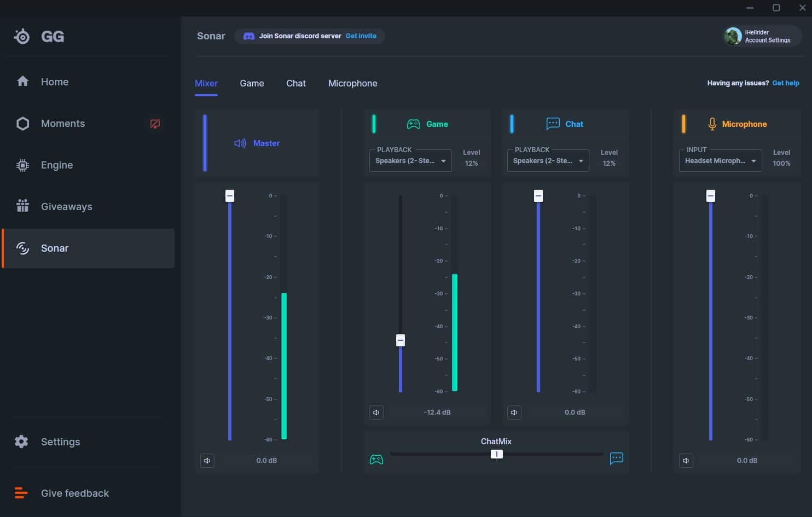This screenshot has height=517, width=812.
Task: Click the Engine chip icon
Action: [22, 165]
